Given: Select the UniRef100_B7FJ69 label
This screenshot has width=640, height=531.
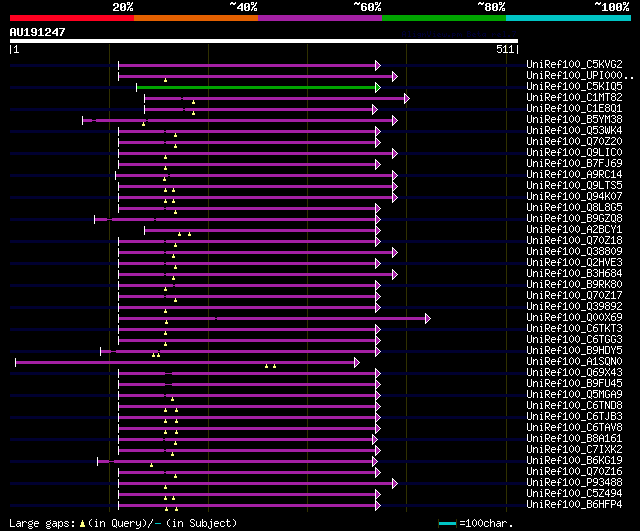Looking at the screenshot, I should pyautogui.click(x=574, y=164).
